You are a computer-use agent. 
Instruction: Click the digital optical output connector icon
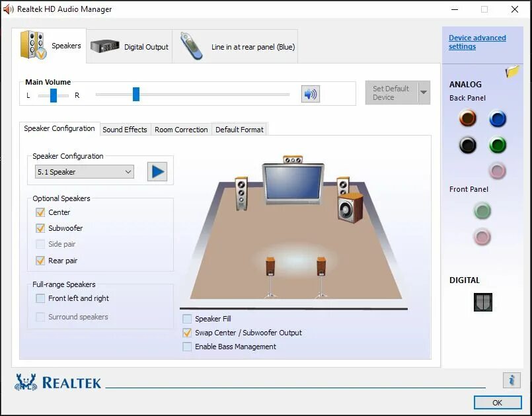click(483, 302)
